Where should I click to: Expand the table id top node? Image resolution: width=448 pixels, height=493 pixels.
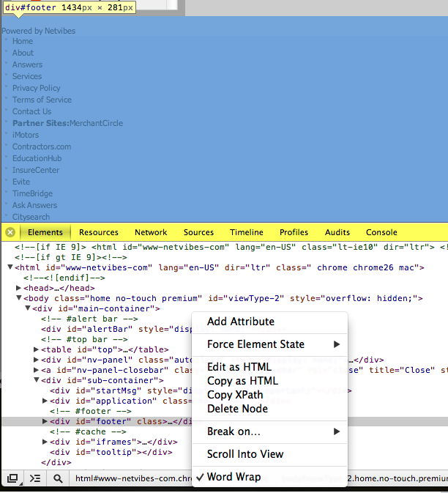pos(36,349)
